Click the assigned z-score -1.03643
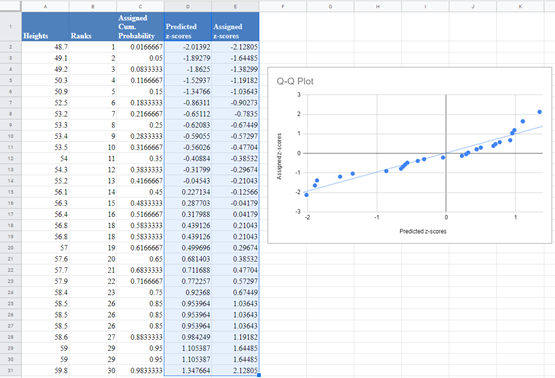This screenshot has height=378, width=555. pos(235,91)
